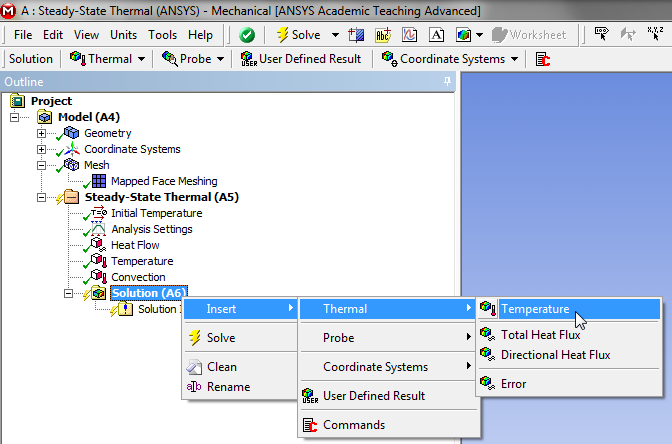Click the Coordinate Systems tree icon
Viewport: 672px width, 444px height.
point(72,149)
